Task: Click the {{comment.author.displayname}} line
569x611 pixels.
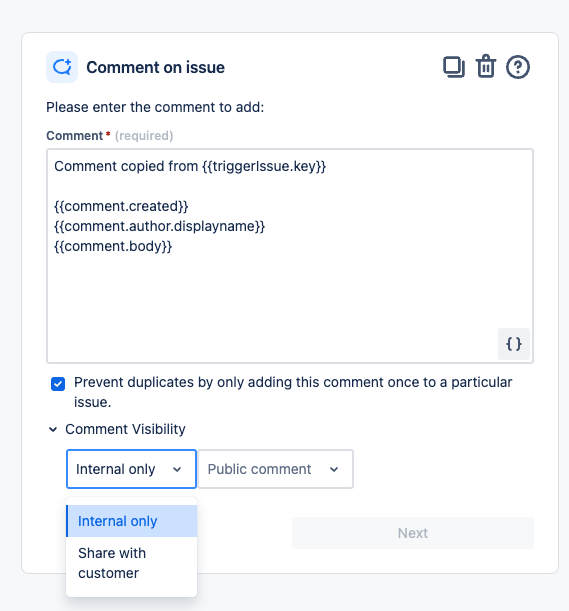Action: 159,226
